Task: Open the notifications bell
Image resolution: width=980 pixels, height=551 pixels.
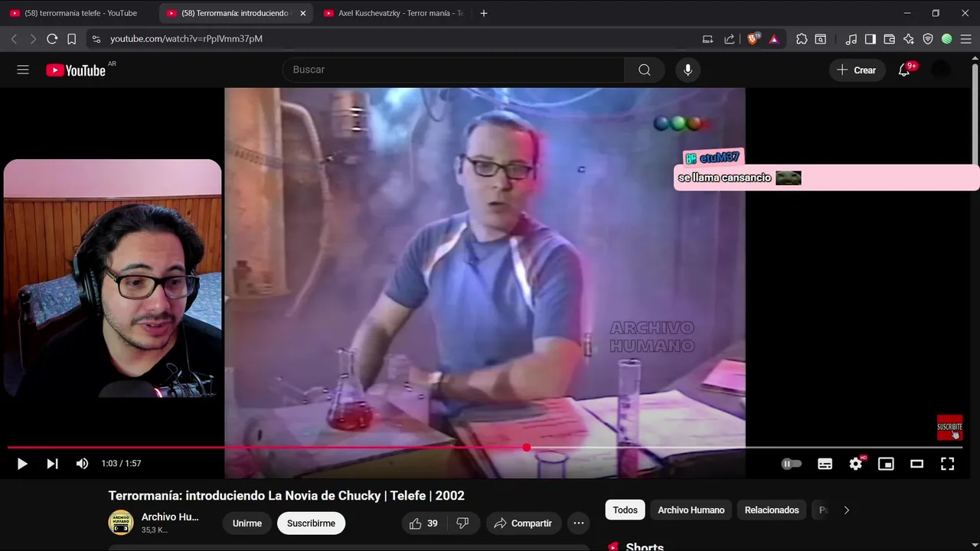Action: (x=904, y=70)
